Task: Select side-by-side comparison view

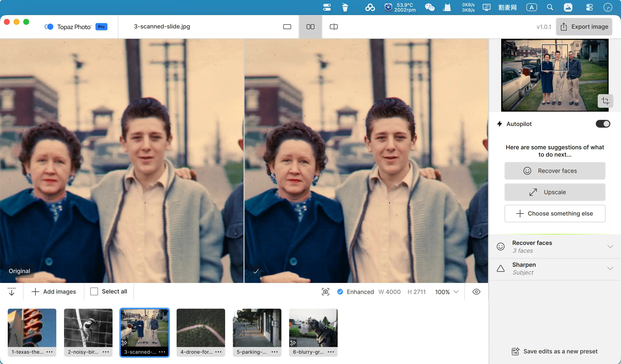Action: coord(310,27)
